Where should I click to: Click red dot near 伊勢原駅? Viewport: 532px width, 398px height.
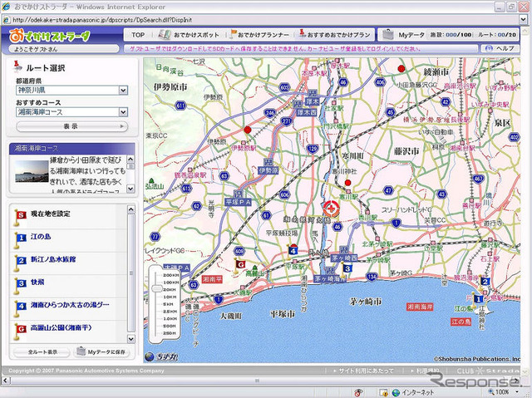248,130
